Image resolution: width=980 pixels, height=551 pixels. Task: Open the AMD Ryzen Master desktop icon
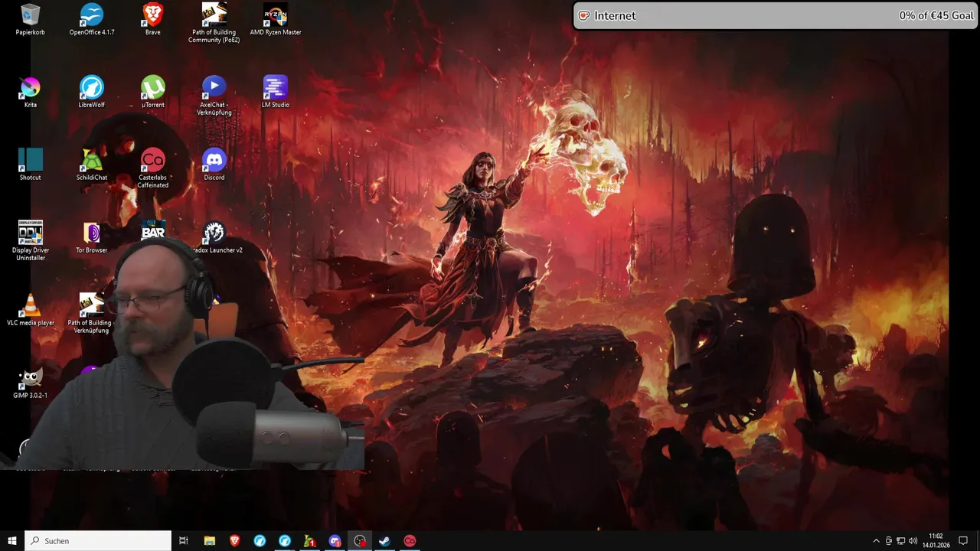pos(276,20)
